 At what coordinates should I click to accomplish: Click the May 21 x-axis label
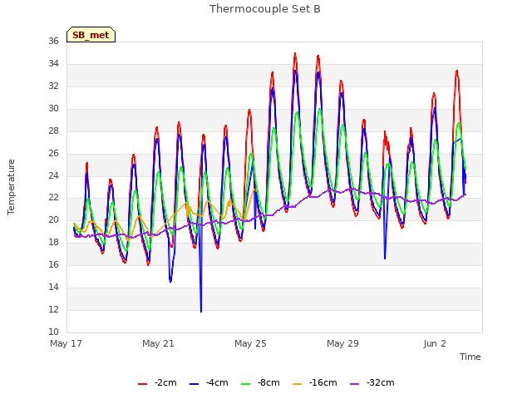pyautogui.click(x=159, y=343)
